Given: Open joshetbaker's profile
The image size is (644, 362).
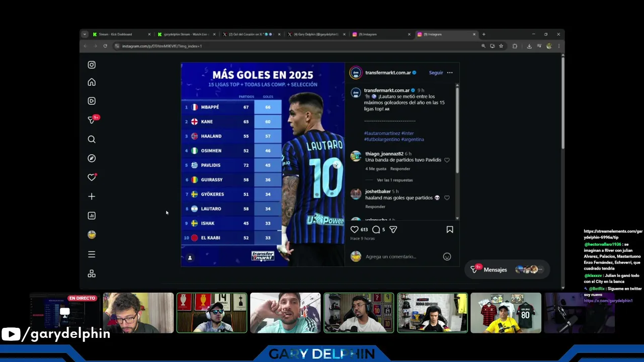Looking at the screenshot, I should tap(378, 192).
